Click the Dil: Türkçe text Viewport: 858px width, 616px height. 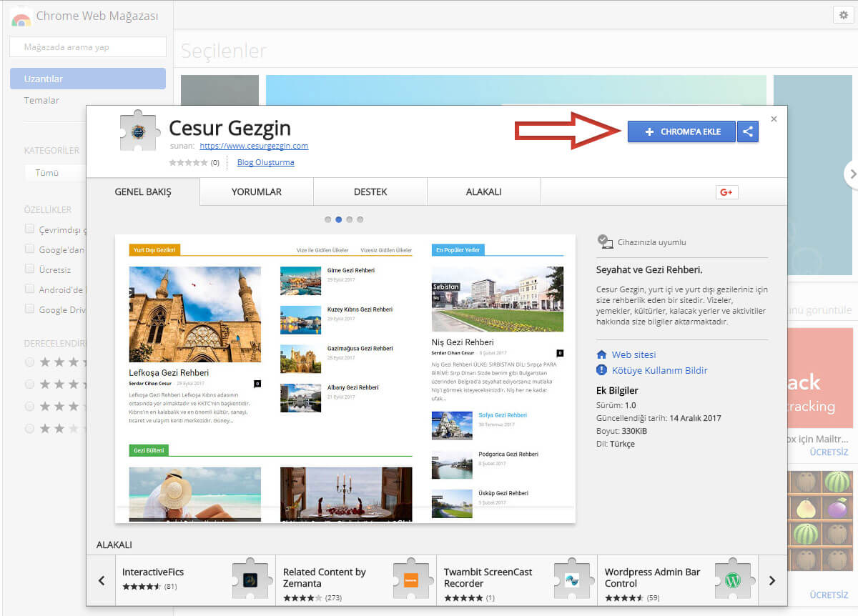point(616,444)
